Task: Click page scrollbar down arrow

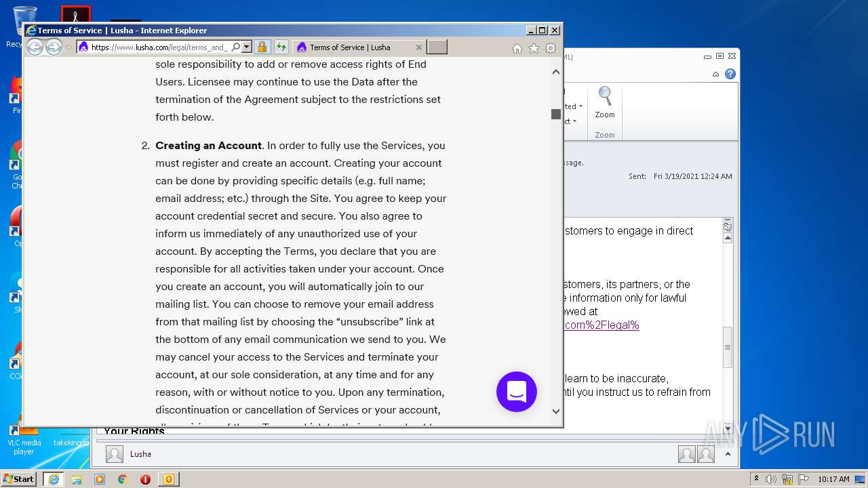Action: click(556, 411)
